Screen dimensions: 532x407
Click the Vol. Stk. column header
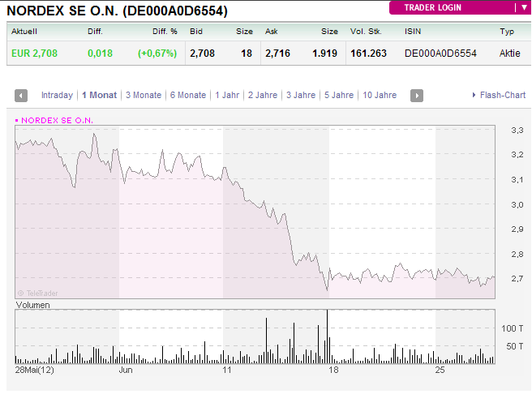(x=366, y=32)
